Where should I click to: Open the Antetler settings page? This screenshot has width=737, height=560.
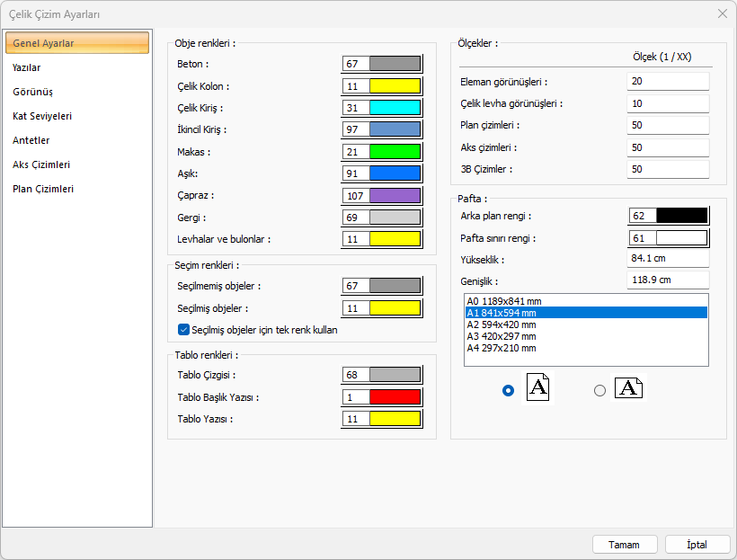coord(31,140)
